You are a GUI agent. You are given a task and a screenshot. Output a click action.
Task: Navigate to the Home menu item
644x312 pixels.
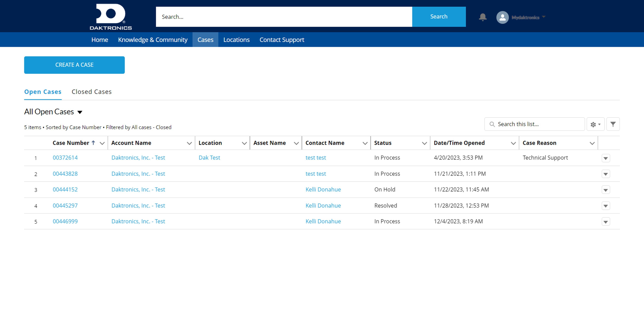[x=100, y=39]
